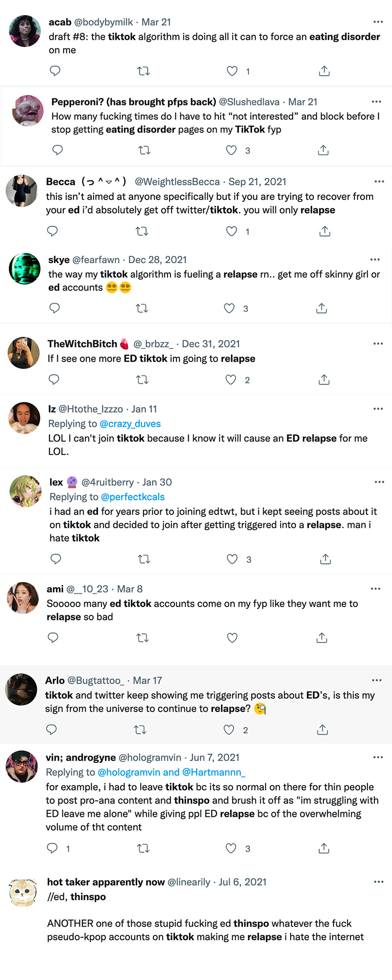Reply to acab's tiktok algorithm tweet
This screenshot has width=392, height=980.
(x=55, y=71)
